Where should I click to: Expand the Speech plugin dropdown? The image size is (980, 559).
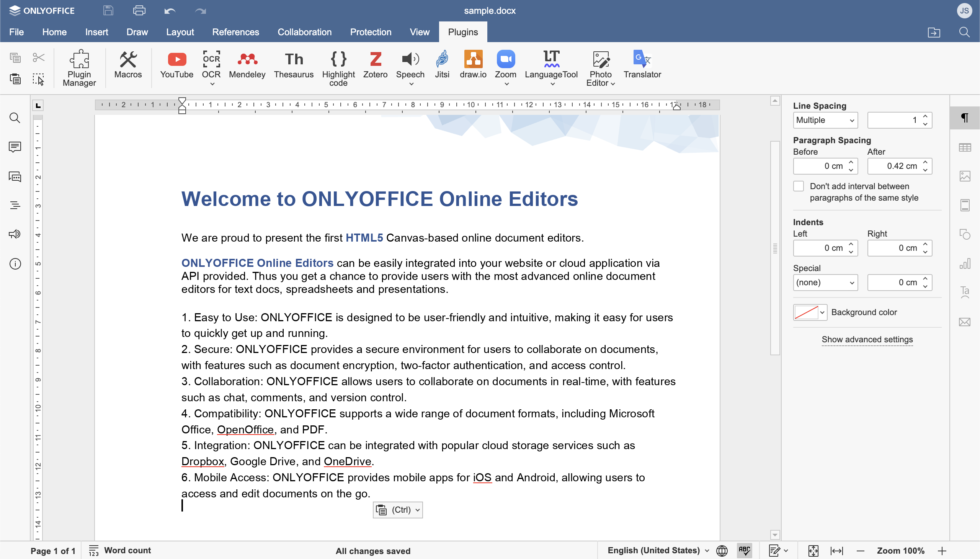pos(411,84)
